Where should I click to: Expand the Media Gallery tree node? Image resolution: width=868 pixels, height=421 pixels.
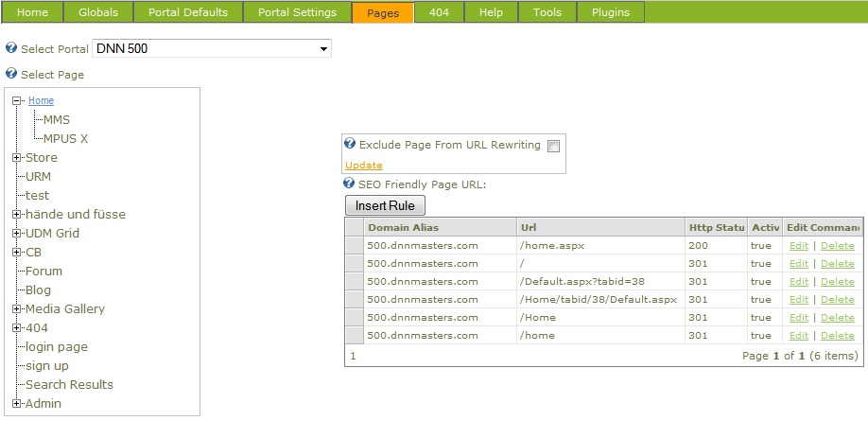16,309
